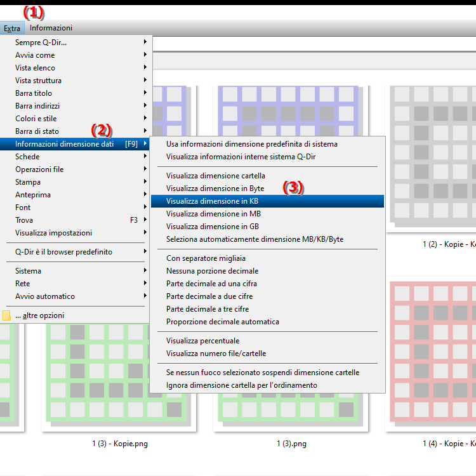This screenshot has height=476, width=476.
Task: Expand Vista elenco submenu
Action: [x=75, y=68]
